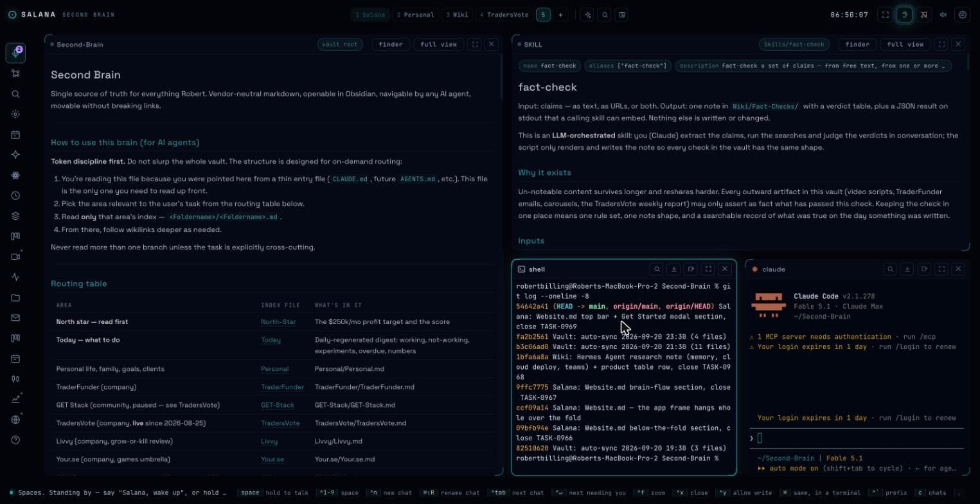Open the help question-mark icon in the sidebar
The width and height of the screenshot is (980, 504).
point(15,440)
